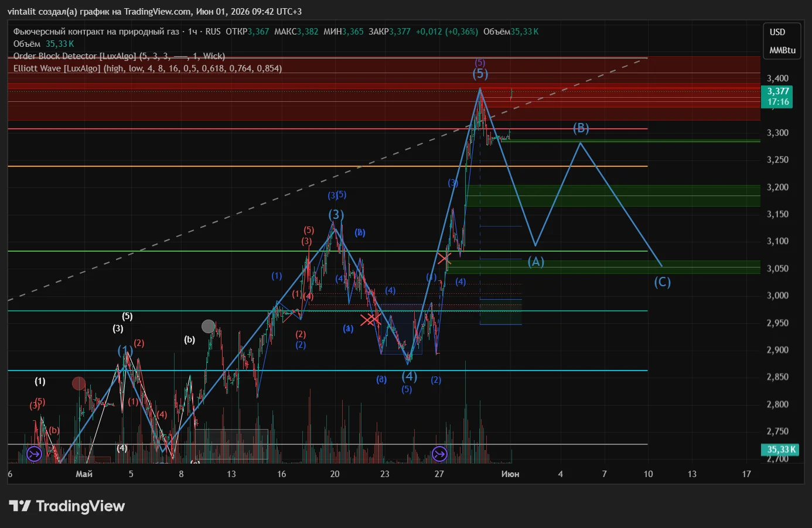Click the Order Block Detector [LuxAlgo] indicator title

(x=120, y=56)
